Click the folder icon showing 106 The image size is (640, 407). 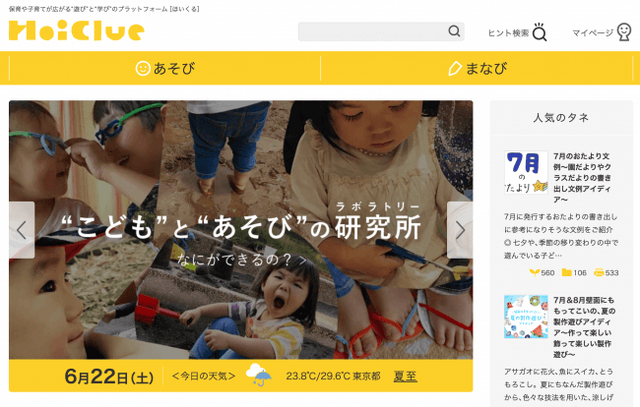point(567,272)
